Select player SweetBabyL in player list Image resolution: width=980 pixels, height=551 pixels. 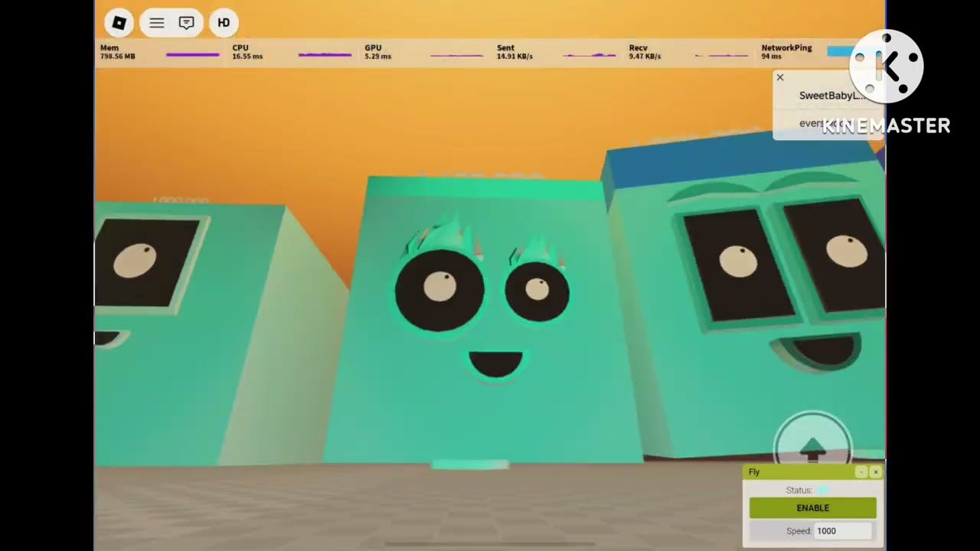coord(831,96)
